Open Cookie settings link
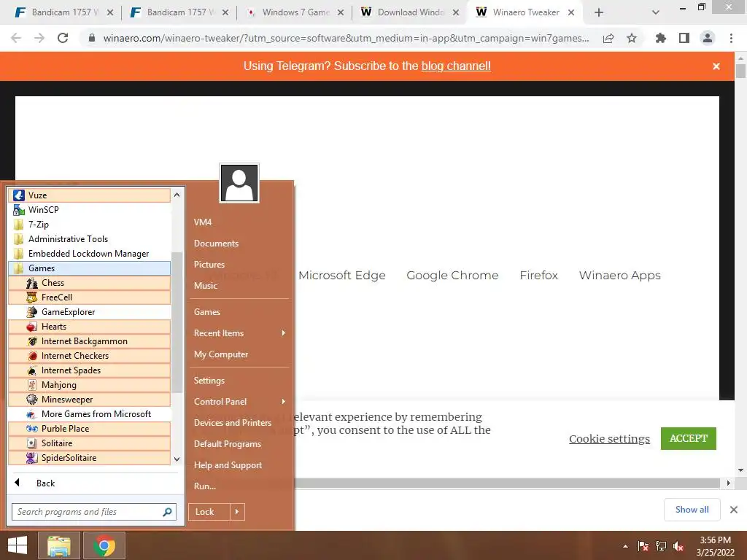The height and width of the screenshot is (560, 747). (609, 438)
